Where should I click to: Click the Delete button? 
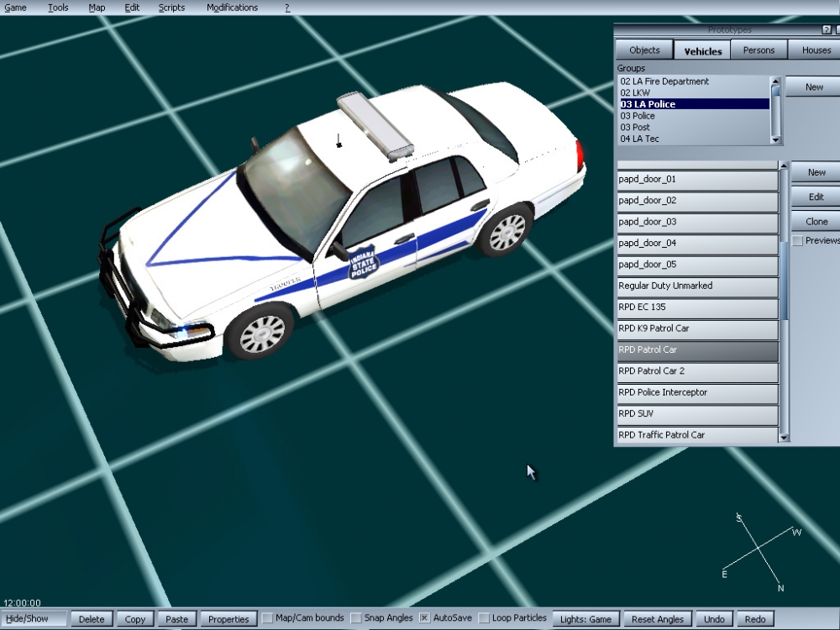[92, 619]
